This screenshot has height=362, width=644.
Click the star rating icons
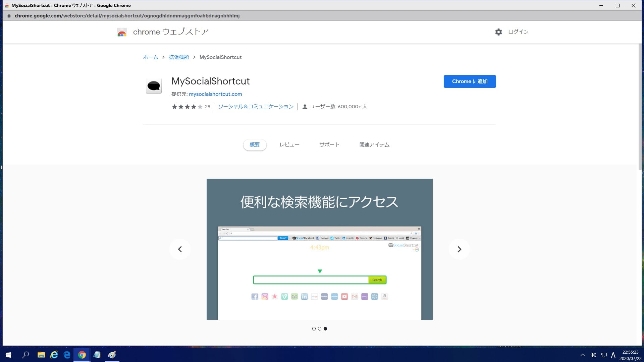(187, 107)
